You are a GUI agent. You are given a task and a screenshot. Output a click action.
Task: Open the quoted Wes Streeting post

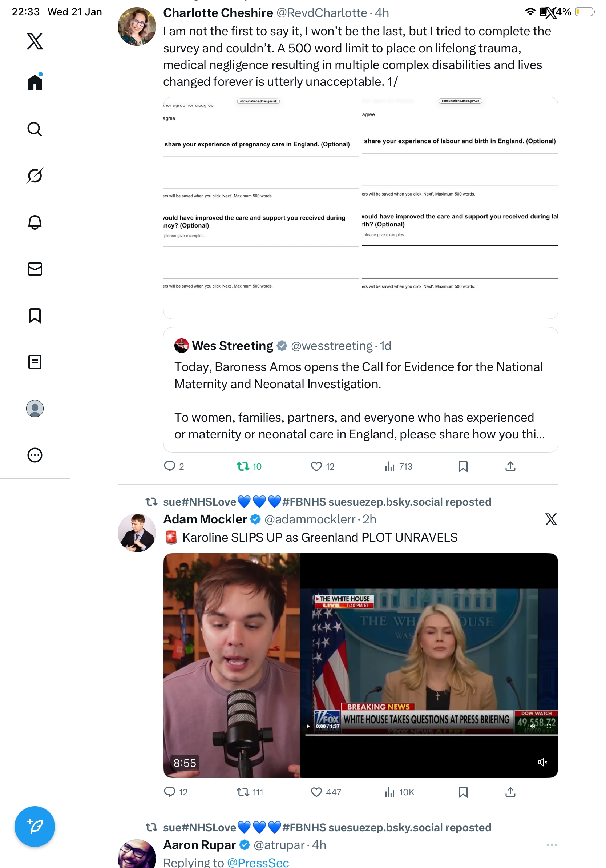(x=360, y=389)
